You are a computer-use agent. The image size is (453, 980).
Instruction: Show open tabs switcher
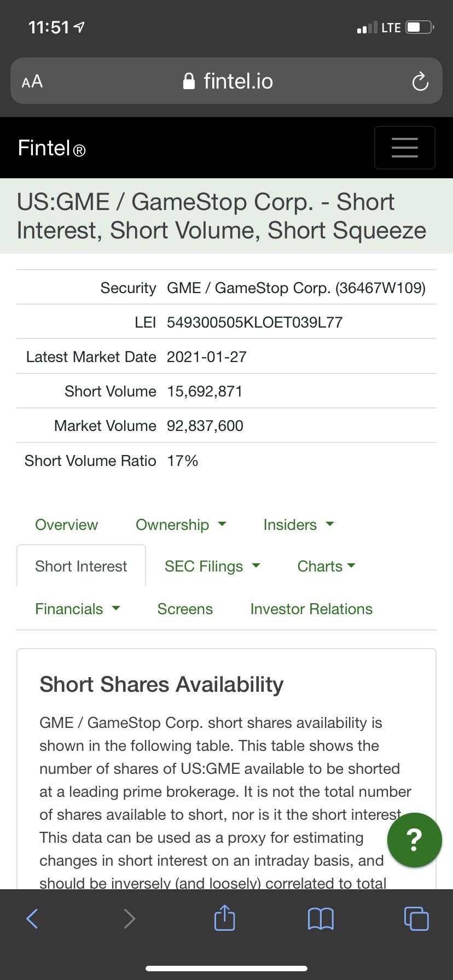(416, 918)
